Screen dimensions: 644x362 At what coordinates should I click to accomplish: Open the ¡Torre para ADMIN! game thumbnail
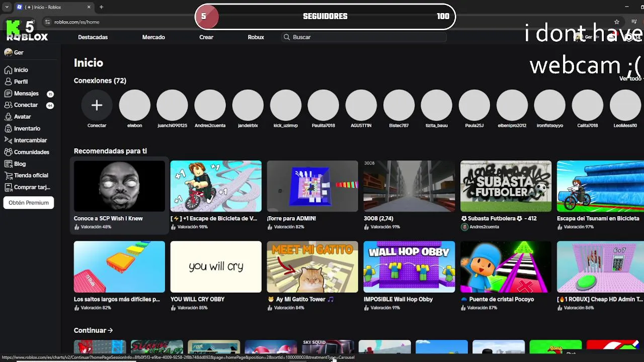tap(312, 186)
